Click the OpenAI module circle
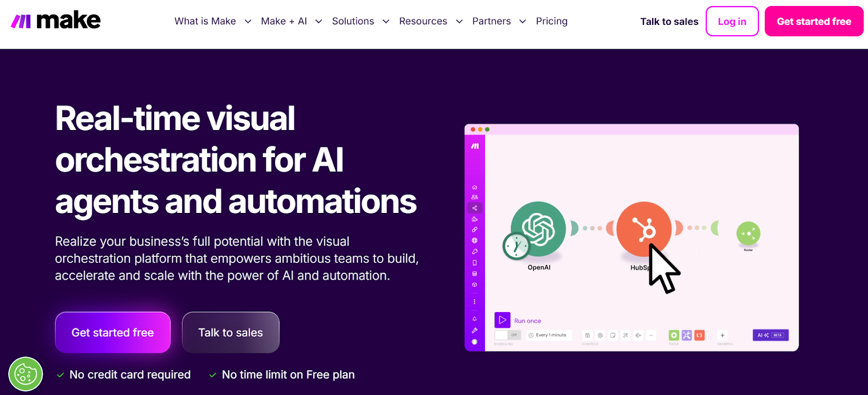The image size is (868, 395). click(x=538, y=229)
